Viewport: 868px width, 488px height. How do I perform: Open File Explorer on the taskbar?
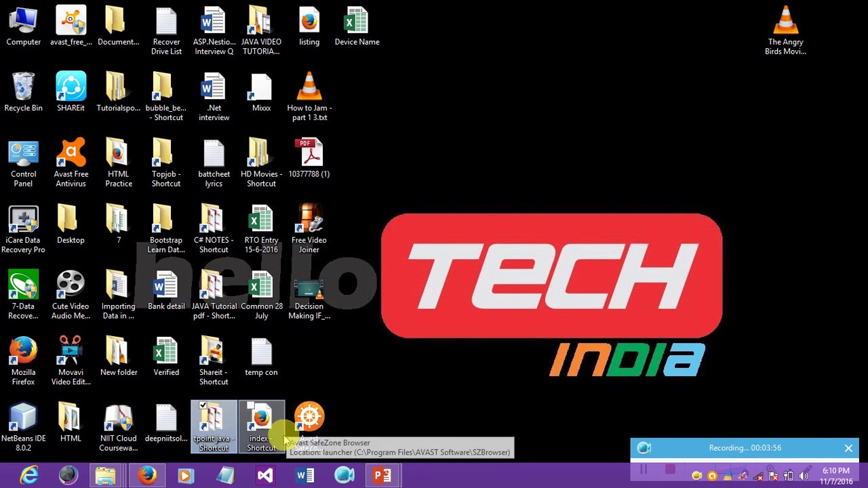106,476
